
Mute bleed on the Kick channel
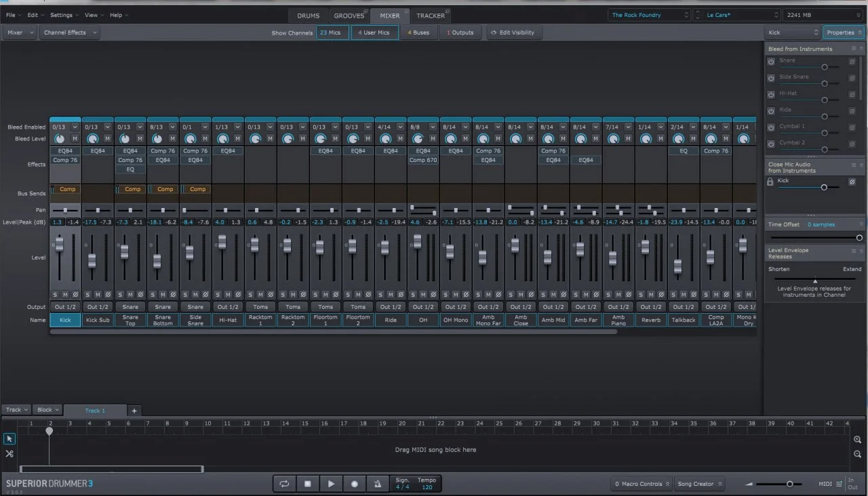[75, 138]
